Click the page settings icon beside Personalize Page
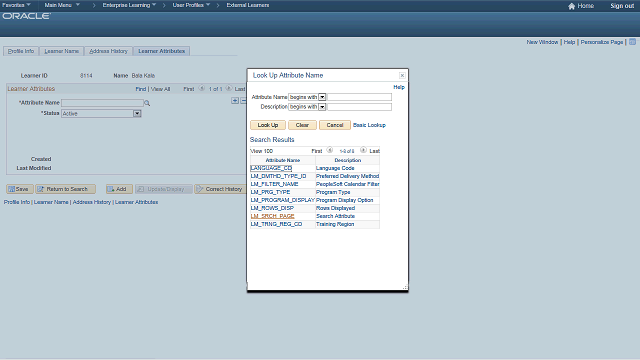Viewport: 640px width, 360px height. (632, 42)
